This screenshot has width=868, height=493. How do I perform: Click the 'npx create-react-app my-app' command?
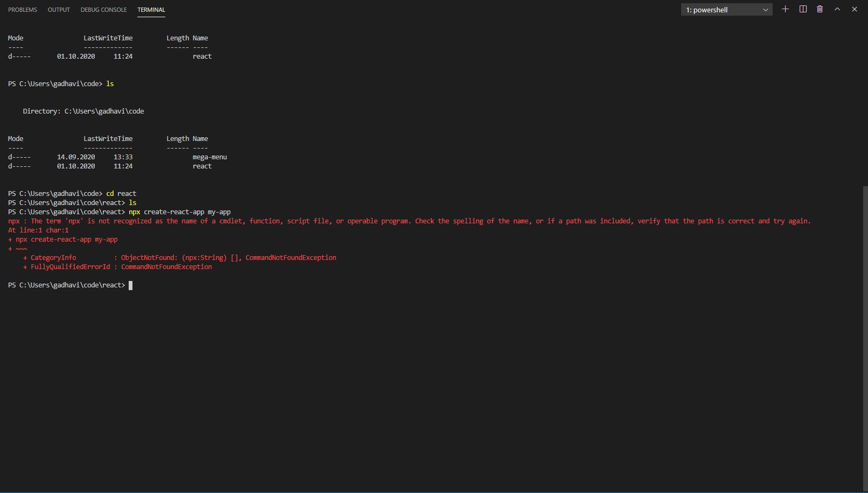point(179,212)
